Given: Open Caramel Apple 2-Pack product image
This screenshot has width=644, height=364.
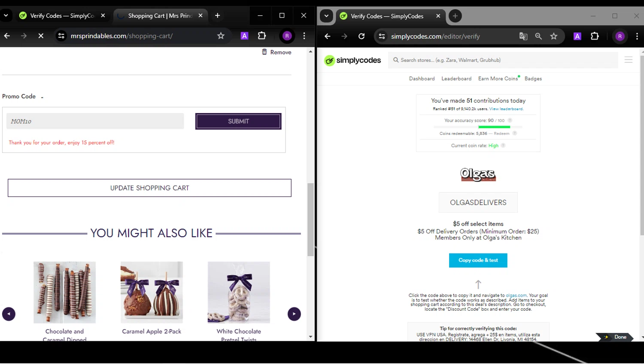Looking at the screenshot, I should pyautogui.click(x=152, y=292).
